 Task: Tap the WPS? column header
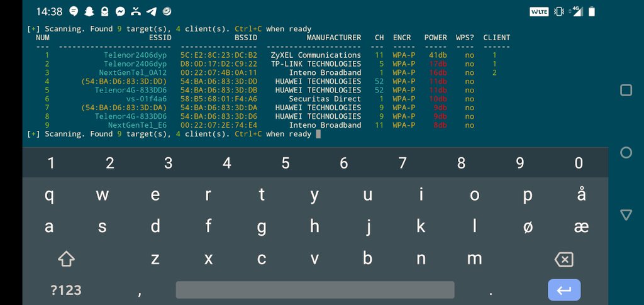[x=465, y=37]
